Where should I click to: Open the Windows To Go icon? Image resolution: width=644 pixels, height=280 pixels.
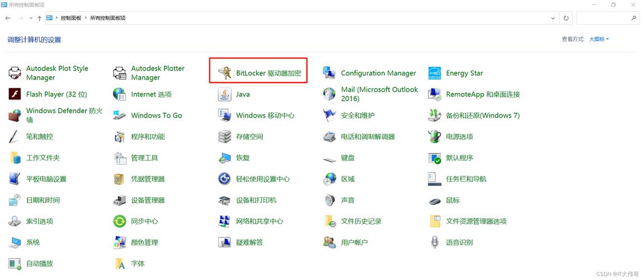[x=120, y=115]
